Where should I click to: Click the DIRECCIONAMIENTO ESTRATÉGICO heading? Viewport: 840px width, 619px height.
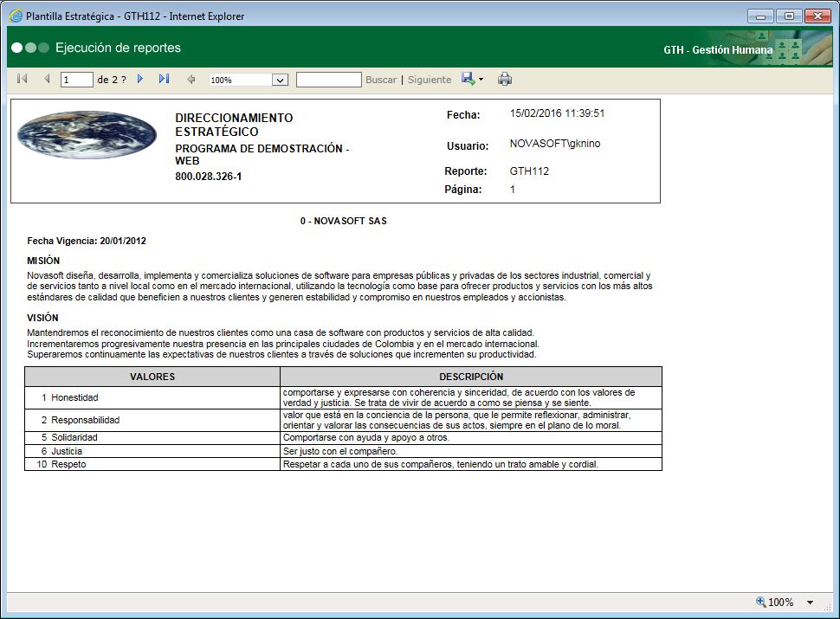pyautogui.click(x=234, y=125)
